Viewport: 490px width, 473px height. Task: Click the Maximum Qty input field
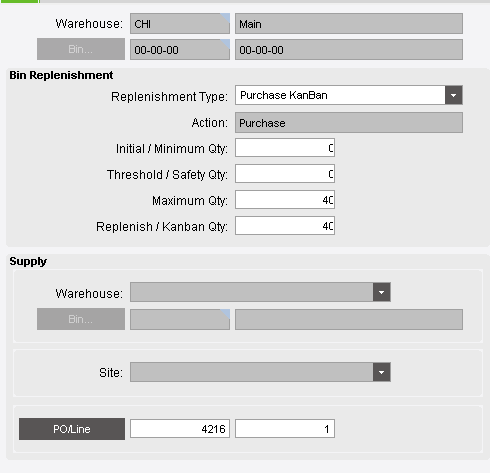point(285,200)
